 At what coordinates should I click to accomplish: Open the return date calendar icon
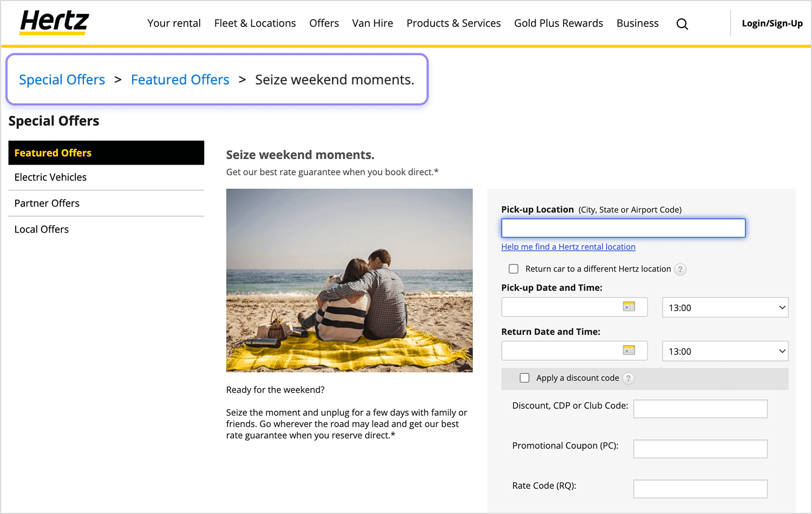(x=630, y=351)
